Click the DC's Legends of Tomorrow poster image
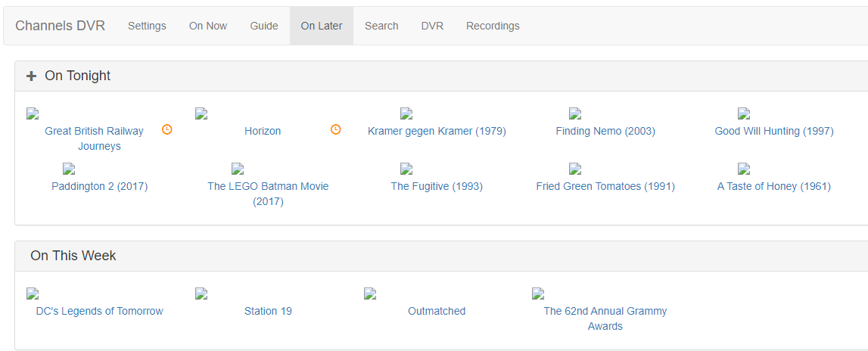868x351 pixels. tap(33, 294)
